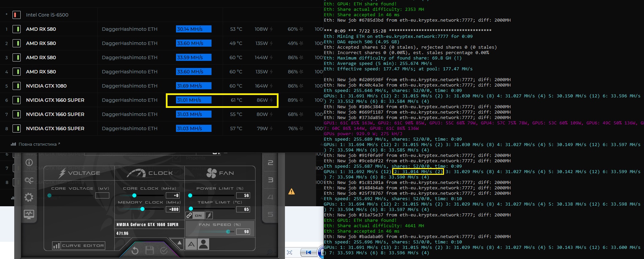644x259 pixels.
Task: Adjust the Power Limit slider handle
Action: tap(190, 195)
